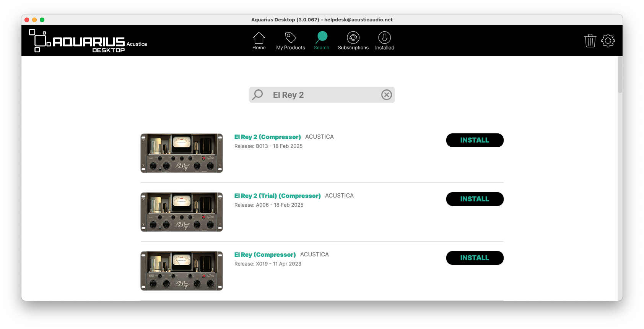Image resolution: width=644 pixels, height=329 pixels.
Task: Focus the El Rey 2 search field
Action: [322, 95]
